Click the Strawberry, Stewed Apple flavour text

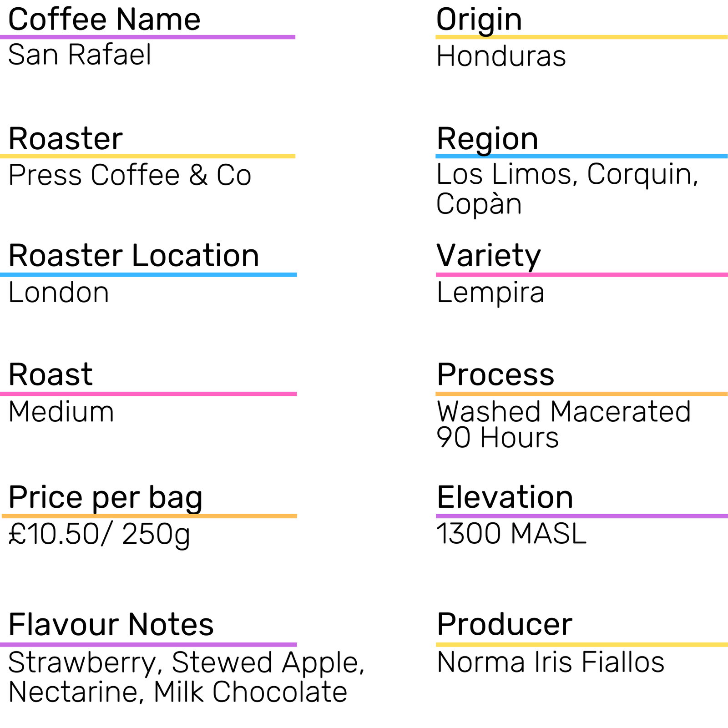[187, 662]
